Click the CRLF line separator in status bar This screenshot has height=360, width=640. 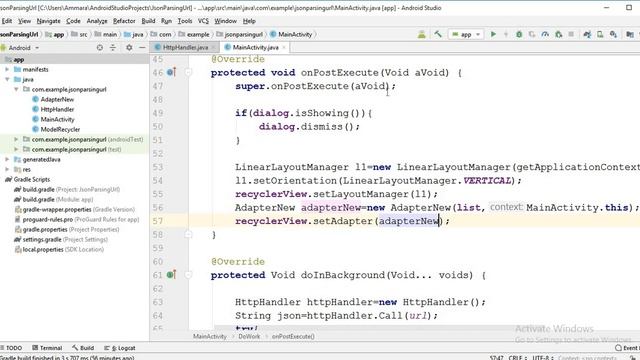(517, 358)
